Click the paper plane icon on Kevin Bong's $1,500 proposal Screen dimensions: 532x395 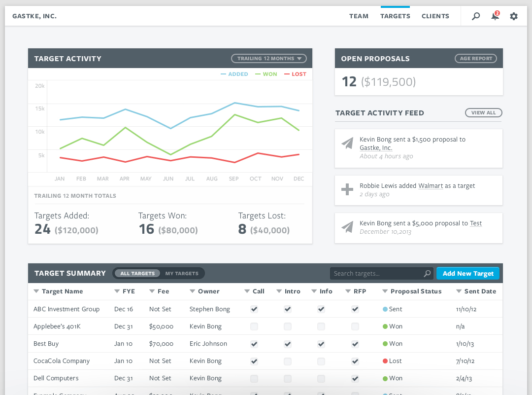click(x=347, y=143)
